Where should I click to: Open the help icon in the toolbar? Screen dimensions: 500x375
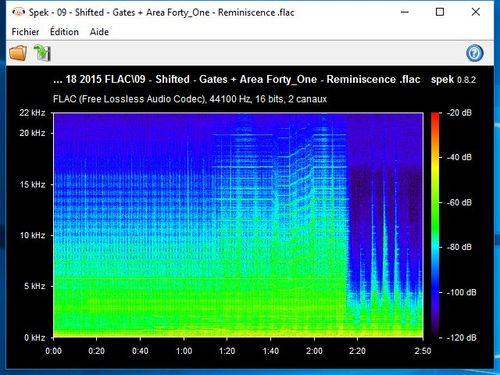[475, 53]
